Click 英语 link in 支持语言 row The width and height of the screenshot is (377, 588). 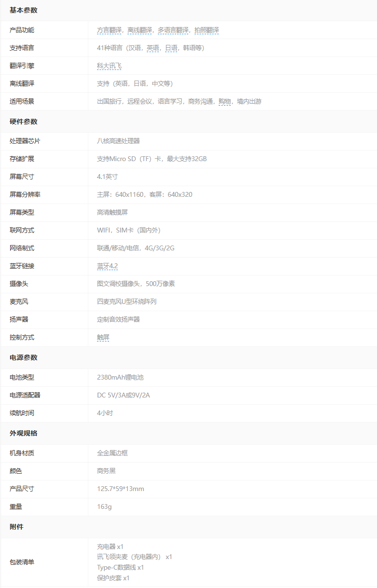(x=153, y=48)
